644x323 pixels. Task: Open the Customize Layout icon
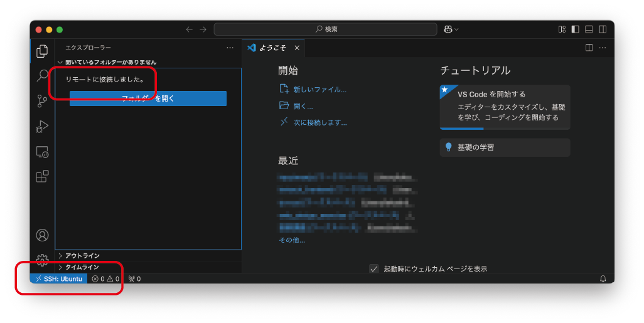coord(562,29)
